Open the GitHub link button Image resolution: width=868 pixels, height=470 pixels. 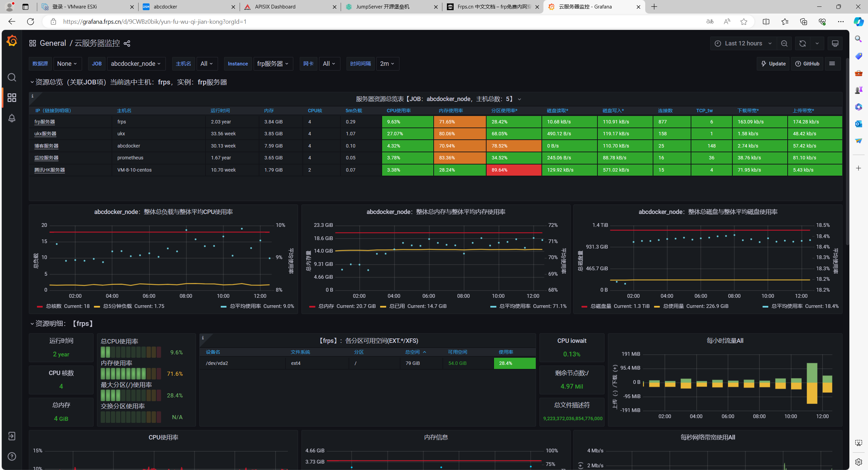coord(807,64)
